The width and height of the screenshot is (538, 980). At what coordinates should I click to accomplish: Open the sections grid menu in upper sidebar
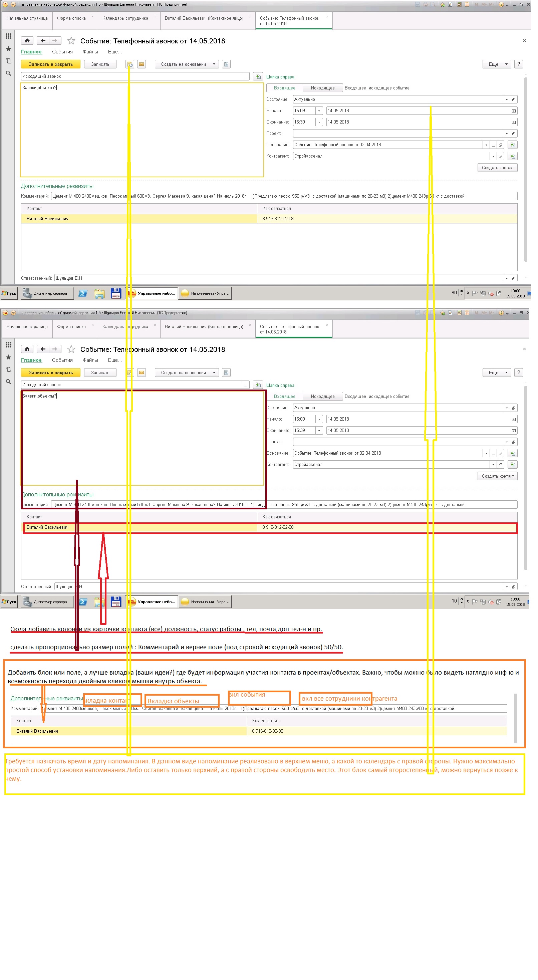tap(8, 36)
